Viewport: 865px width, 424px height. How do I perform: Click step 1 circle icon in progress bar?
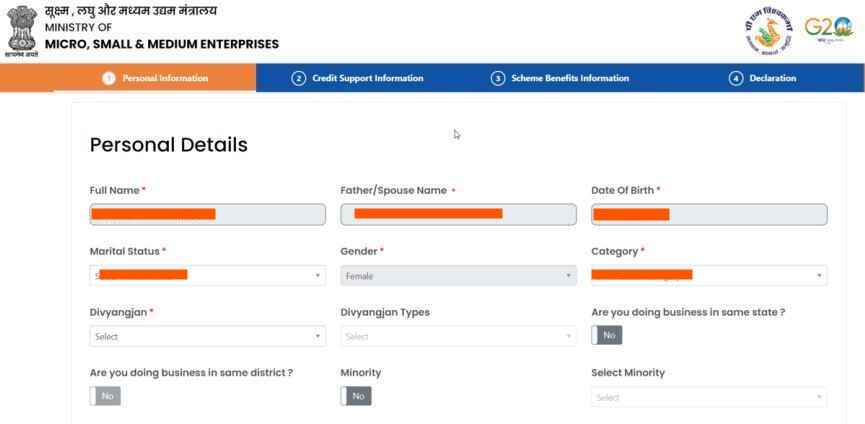pyautogui.click(x=109, y=78)
